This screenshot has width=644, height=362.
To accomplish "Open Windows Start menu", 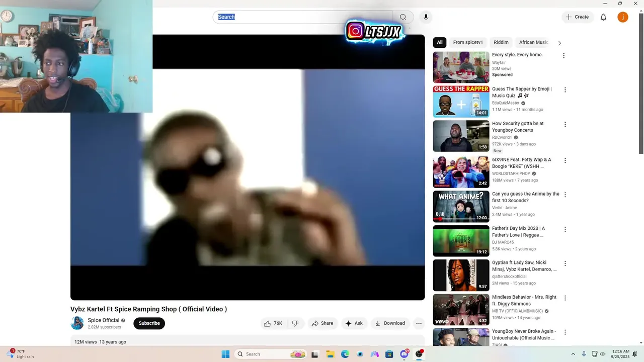I will click(225, 354).
